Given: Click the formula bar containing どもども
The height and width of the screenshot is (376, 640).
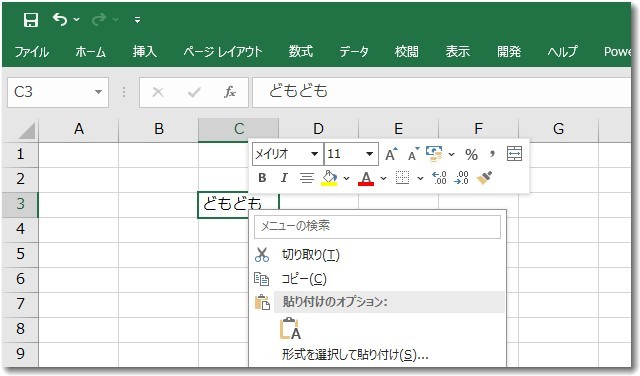Looking at the screenshot, I should click(x=442, y=92).
